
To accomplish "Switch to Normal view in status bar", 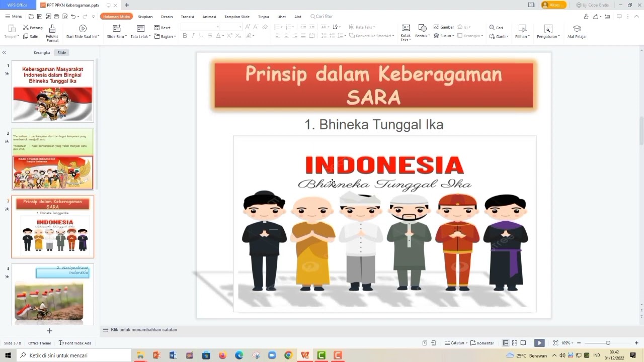I will (x=506, y=343).
